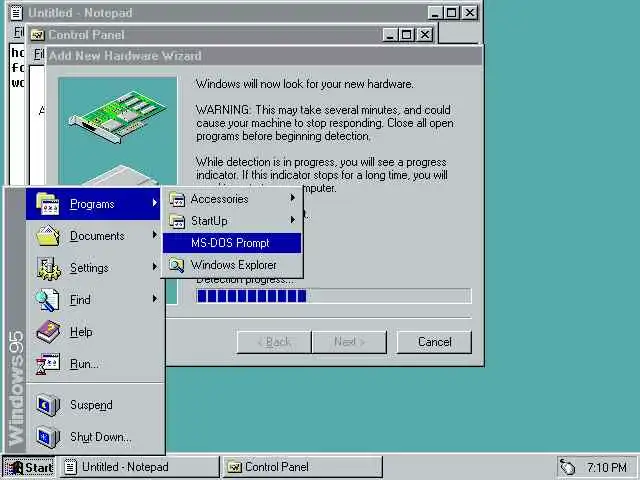The height and width of the screenshot is (480, 640).
Task: Click the Windows Explorer icon
Action: click(x=177, y=265)
